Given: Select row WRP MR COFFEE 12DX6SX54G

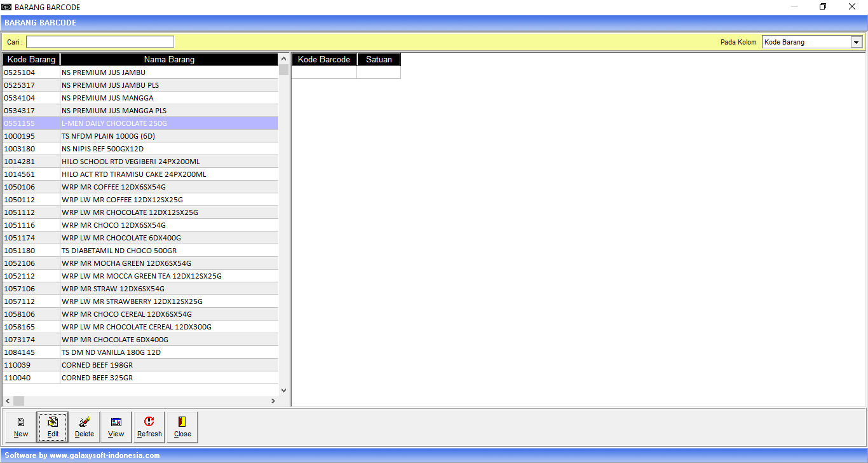Looking at the screenshot, I should pos(113,187).
